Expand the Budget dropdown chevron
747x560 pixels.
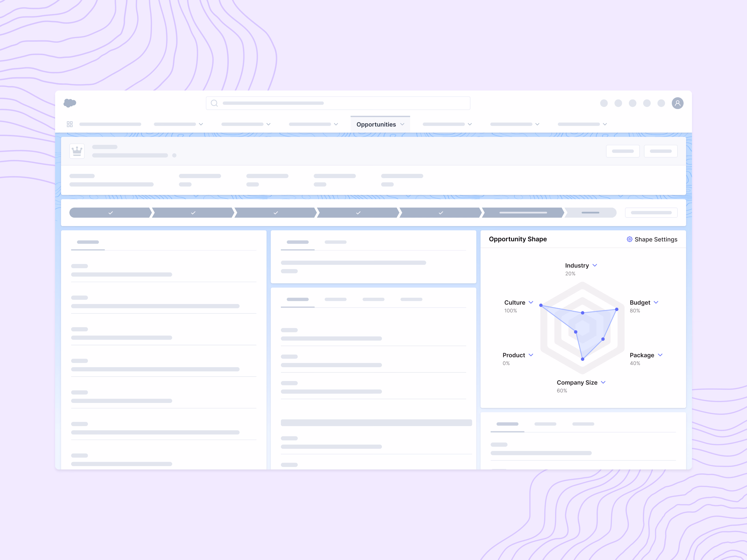[x=656, y=302]
